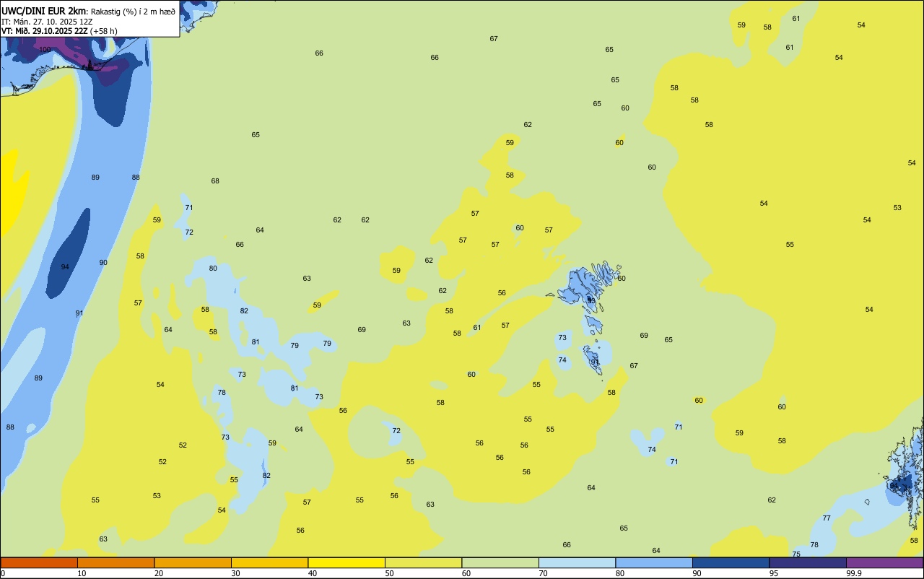
Task: Click the pale blue 70–80 legend band
Action: point(577,562)
